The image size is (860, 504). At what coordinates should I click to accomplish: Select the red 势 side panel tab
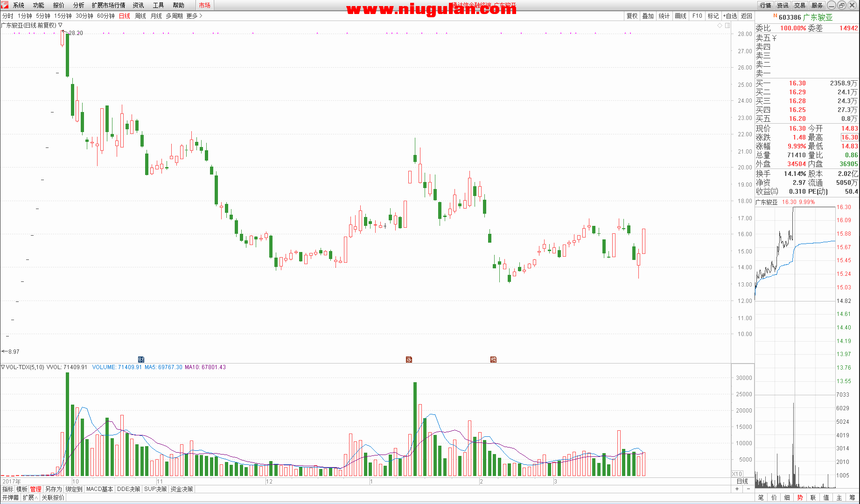click(x=800, y=497)
